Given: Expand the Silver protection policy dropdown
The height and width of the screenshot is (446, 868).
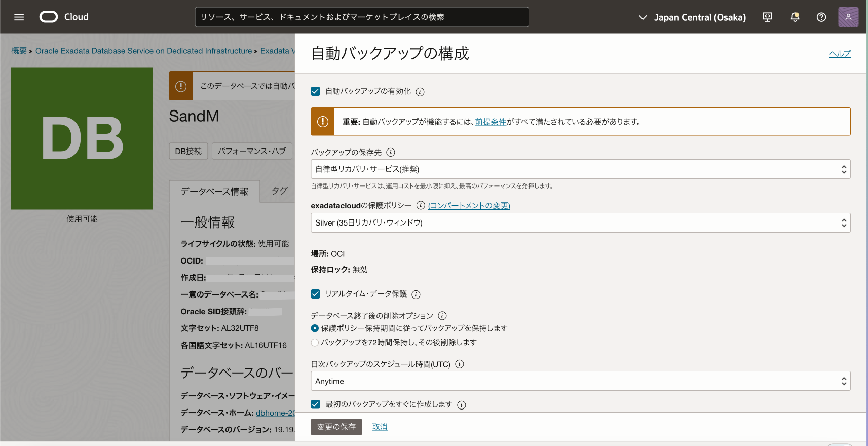Looking at the screenshot, I should point(580,223).
